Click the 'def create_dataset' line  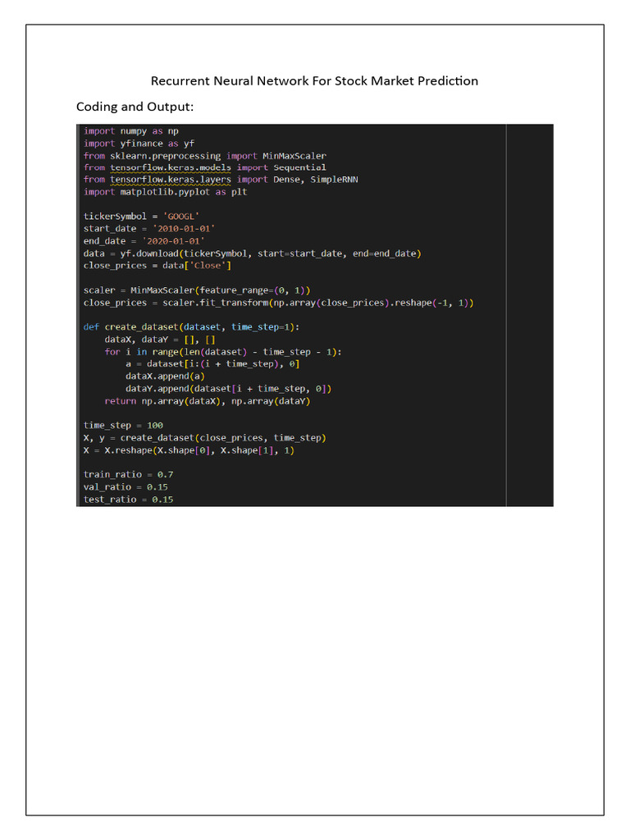tap(192, 326)
